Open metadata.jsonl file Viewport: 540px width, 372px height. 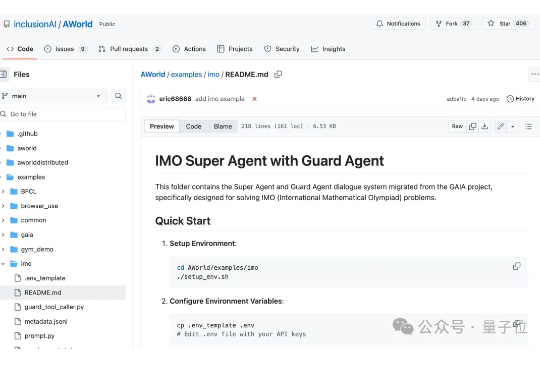point(46,321)
